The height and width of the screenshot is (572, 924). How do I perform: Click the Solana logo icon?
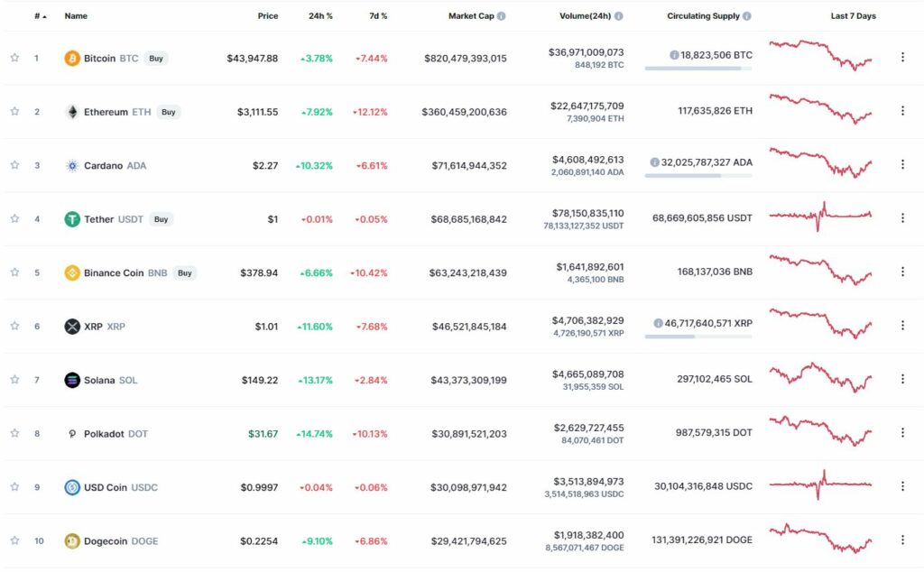[72, 380]
